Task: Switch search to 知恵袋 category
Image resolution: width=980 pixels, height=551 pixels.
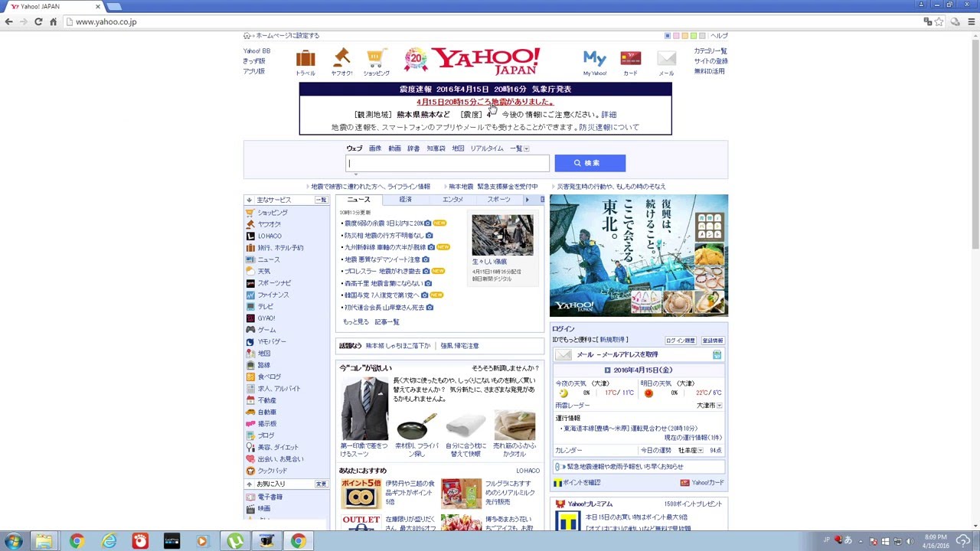Action: point(436,148)
